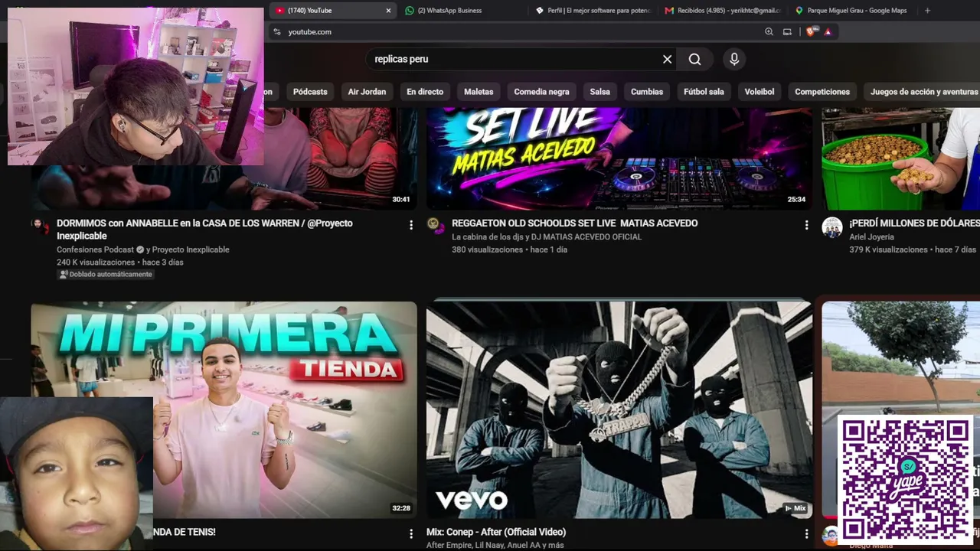Open REGGAETON OLD SCHOOLS SET LIVE video title
The height and width of the screenshot is (551, 980).
tap(574, 223)
